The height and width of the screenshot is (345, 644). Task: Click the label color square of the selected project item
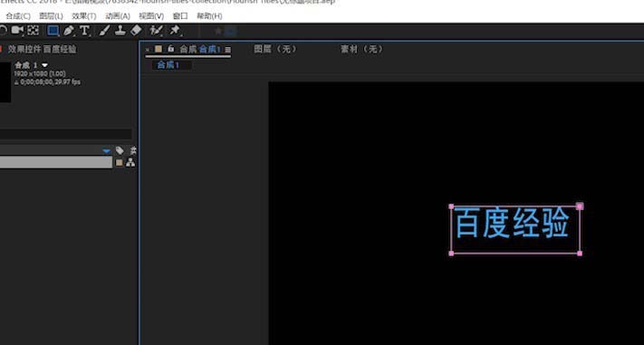pyautogui.click(x=119, y=163)
